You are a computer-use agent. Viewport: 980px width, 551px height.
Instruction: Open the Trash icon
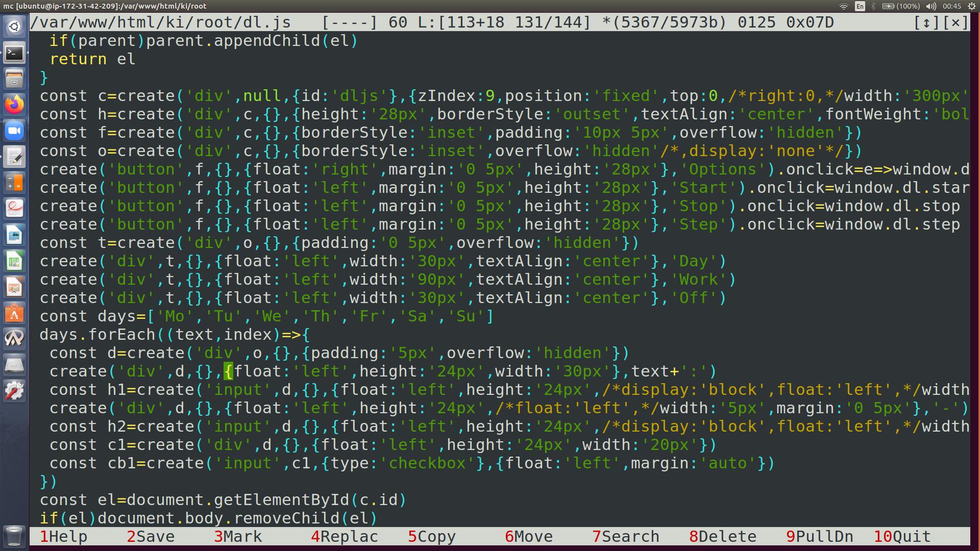pyautogui.click(x=14, y=536)
